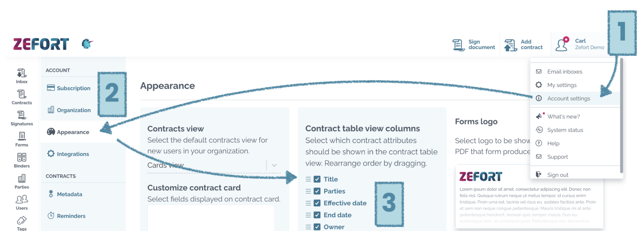Open the Signatures section
The image size is (644, 231).
click(21, 118)
